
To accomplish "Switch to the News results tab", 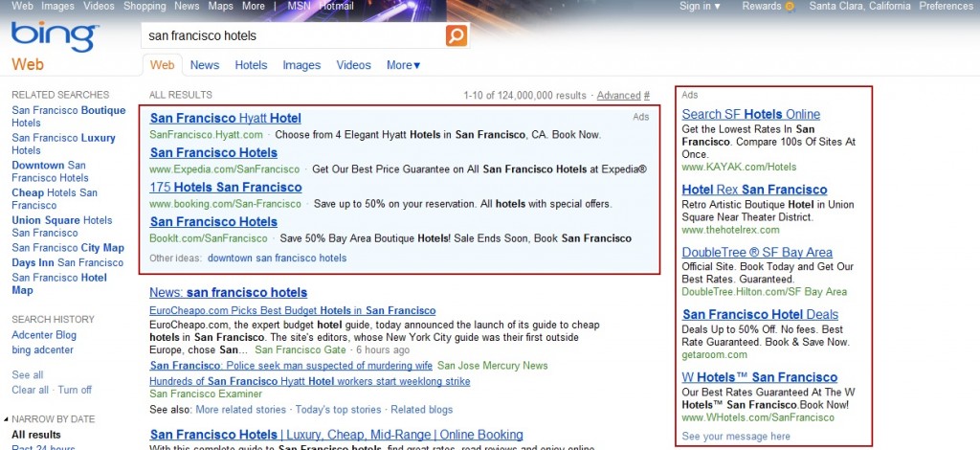I will [205, 65].
